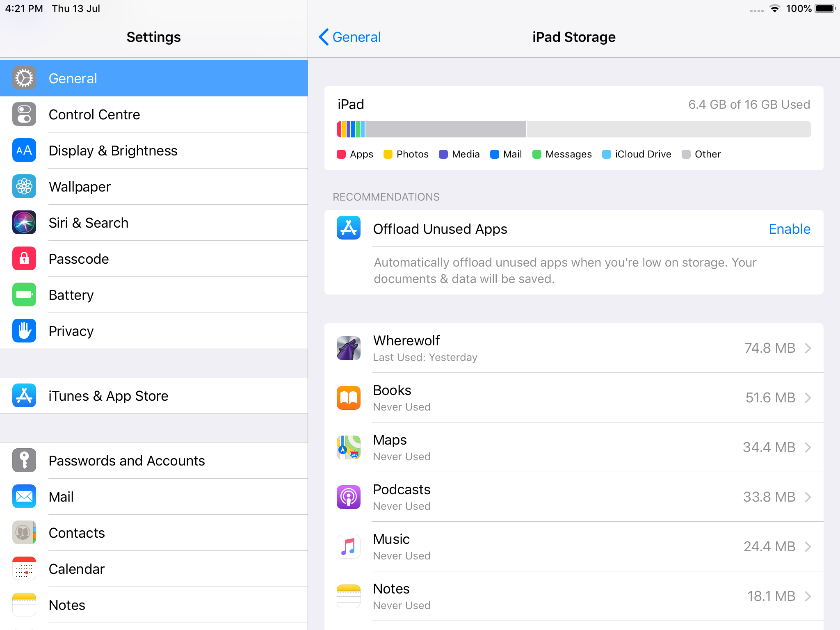Tap the light blue iCloud Drive swatch

tap(607, 154)
